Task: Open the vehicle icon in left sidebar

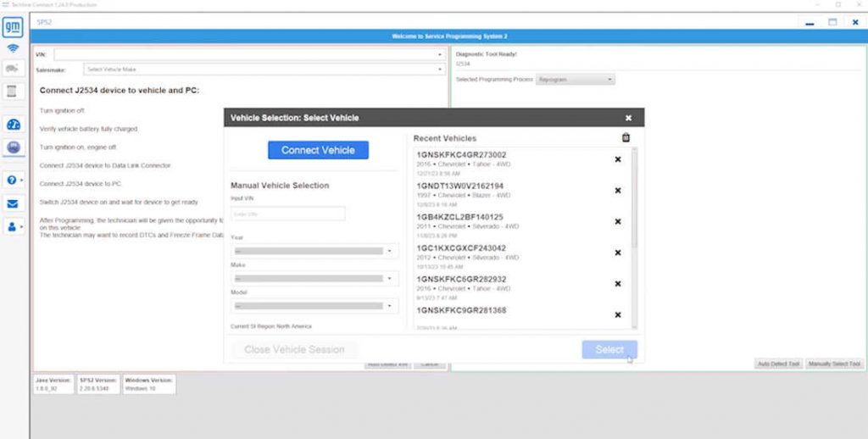Action: (x=13, y=68)
